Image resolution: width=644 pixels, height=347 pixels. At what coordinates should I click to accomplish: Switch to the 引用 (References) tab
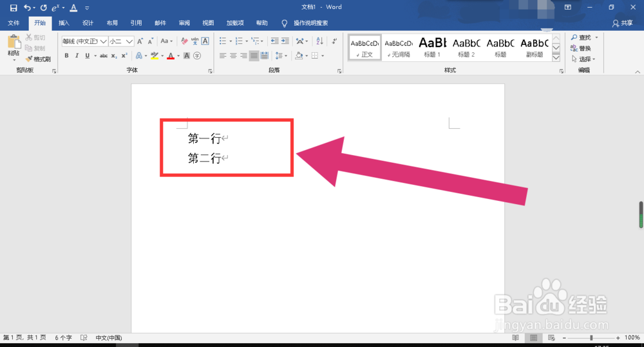[x=136, y=23]
